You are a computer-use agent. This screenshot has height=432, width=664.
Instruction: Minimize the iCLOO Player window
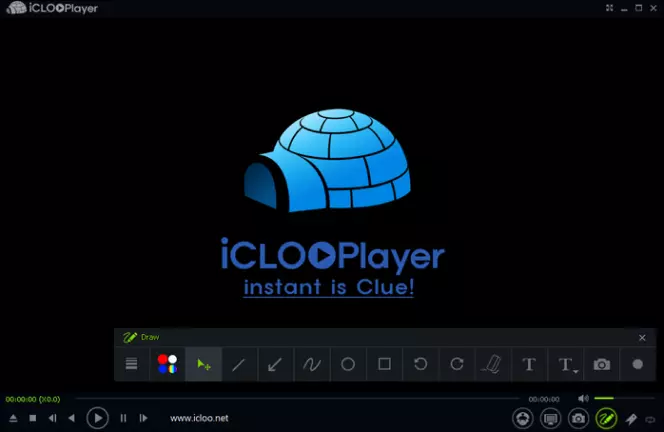[x=624, y=8]
